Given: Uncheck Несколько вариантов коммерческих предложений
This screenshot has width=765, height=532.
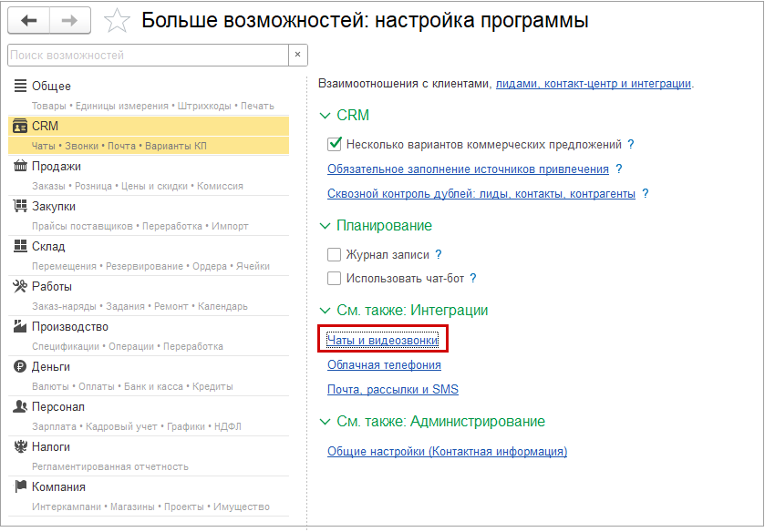Looking at the screenshot, I should click(335, 144).
